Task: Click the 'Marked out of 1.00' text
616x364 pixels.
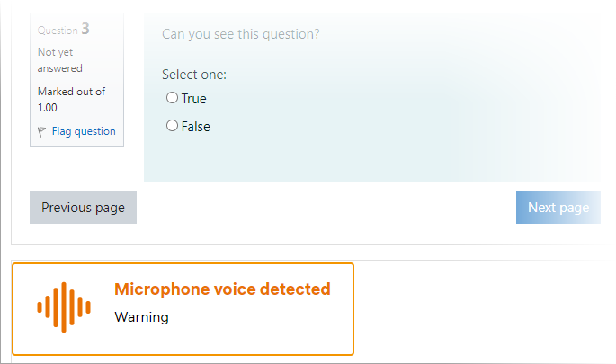Action: pyautogui.click(x=71, y=99)
